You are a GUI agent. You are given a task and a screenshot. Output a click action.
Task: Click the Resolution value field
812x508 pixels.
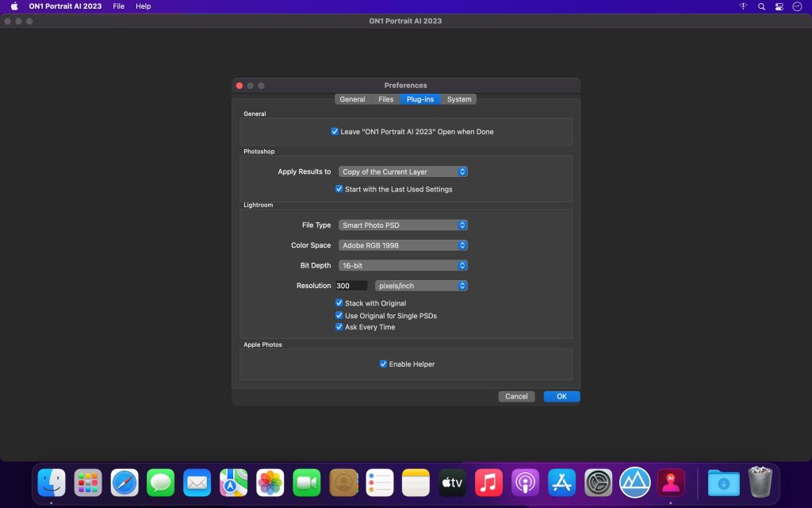tap(351, 285)
